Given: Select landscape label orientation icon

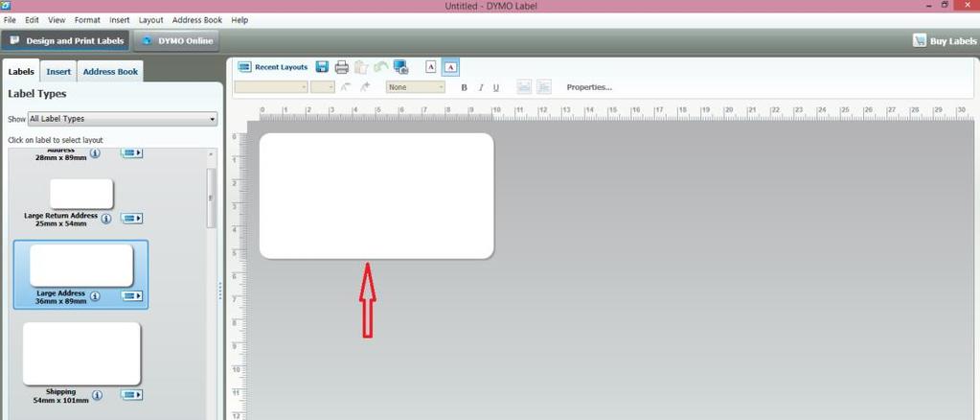Looking at the screenshot, I should click(450, 67).
